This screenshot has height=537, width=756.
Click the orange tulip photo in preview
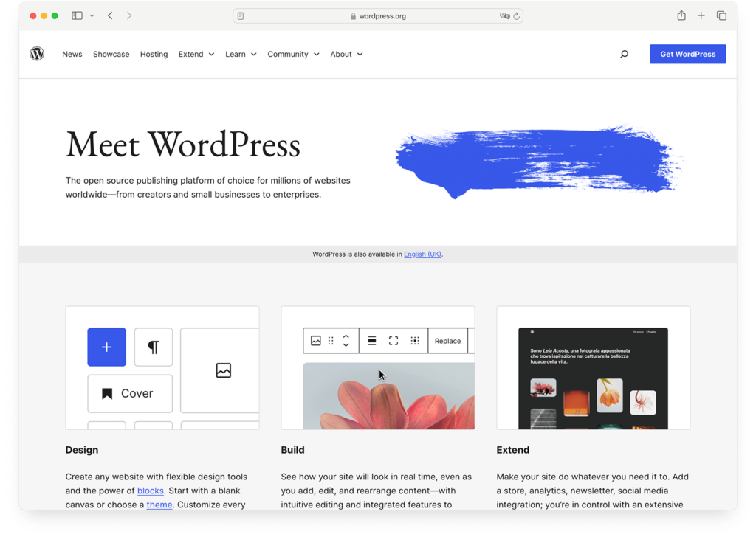click(x=609, y=395)
